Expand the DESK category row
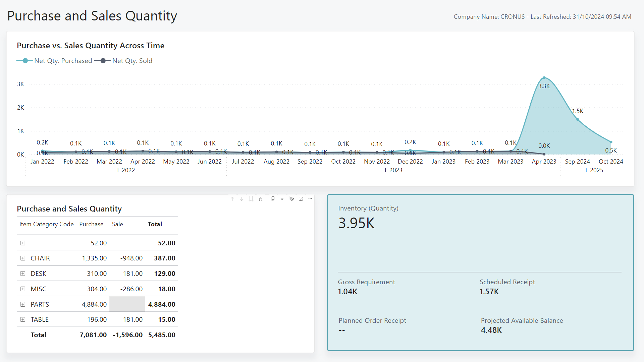The height and width of the screenshot is (362, 644). pos(23,273)
